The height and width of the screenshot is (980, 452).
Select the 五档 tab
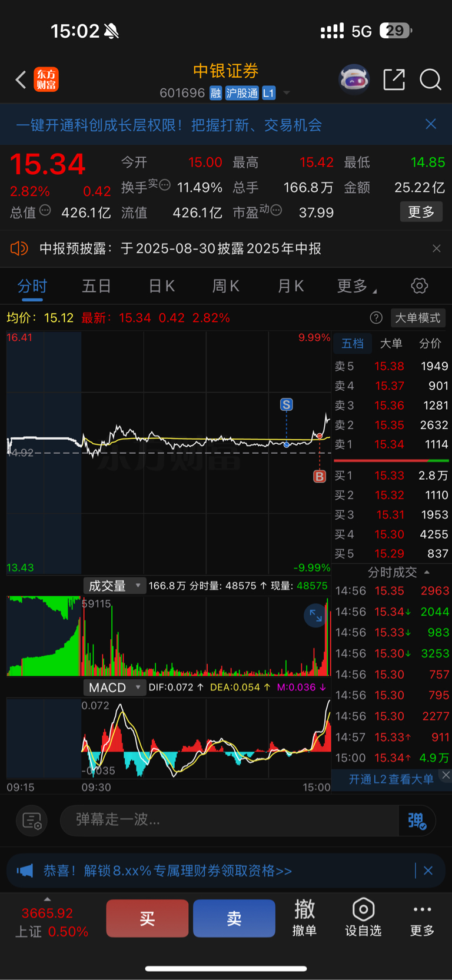(x=353, y=344)
